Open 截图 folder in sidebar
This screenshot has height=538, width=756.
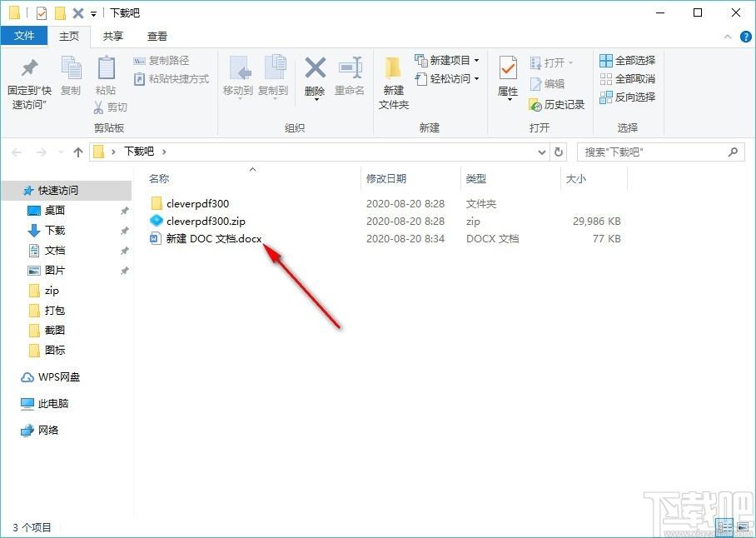coord(55,331)
